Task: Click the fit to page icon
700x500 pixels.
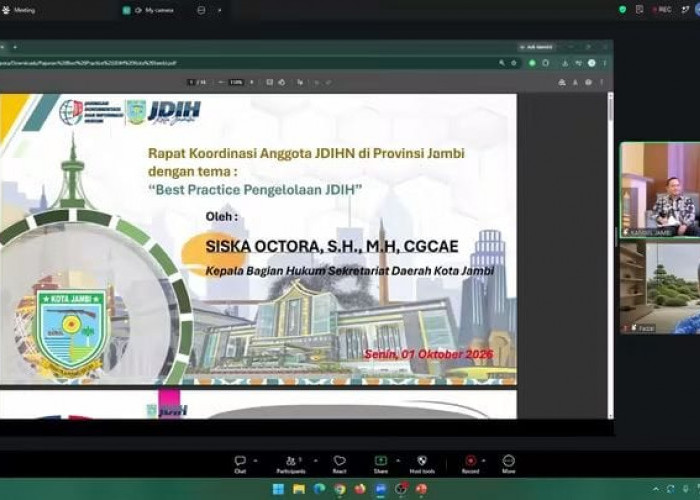Action: [x=269, y=82]
